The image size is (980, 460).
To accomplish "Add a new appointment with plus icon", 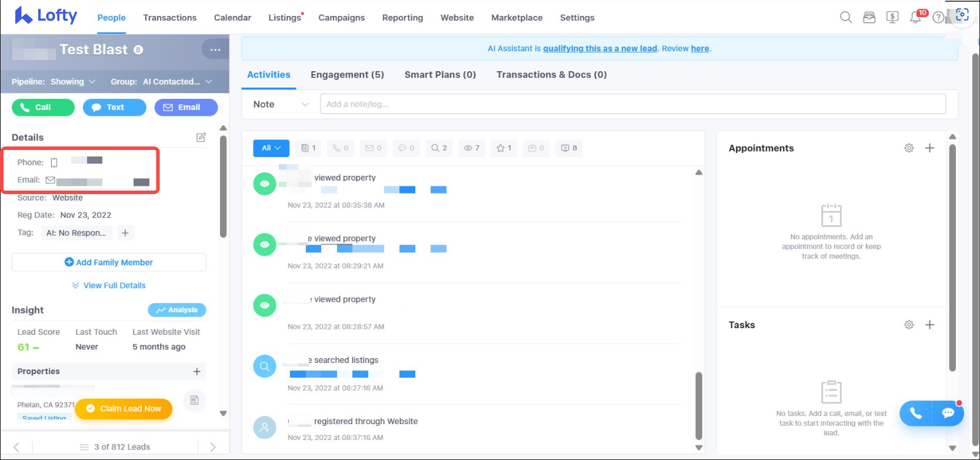I will tap(929, 148).
